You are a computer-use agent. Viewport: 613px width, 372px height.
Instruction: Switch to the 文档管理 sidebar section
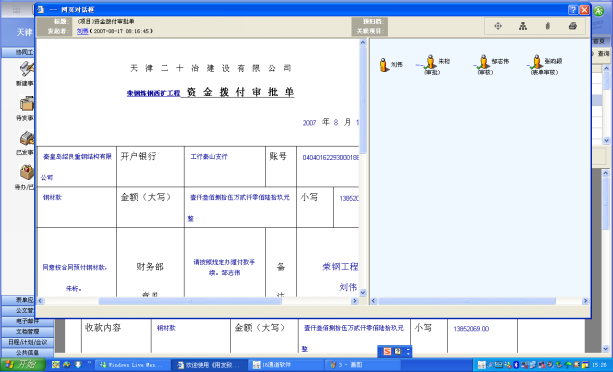tap(27, 331)
